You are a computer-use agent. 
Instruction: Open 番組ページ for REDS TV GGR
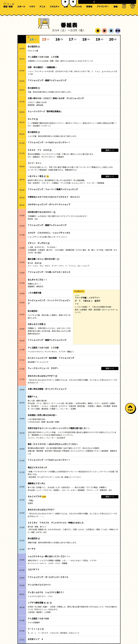pyautogui.click(x=110, y=150)
